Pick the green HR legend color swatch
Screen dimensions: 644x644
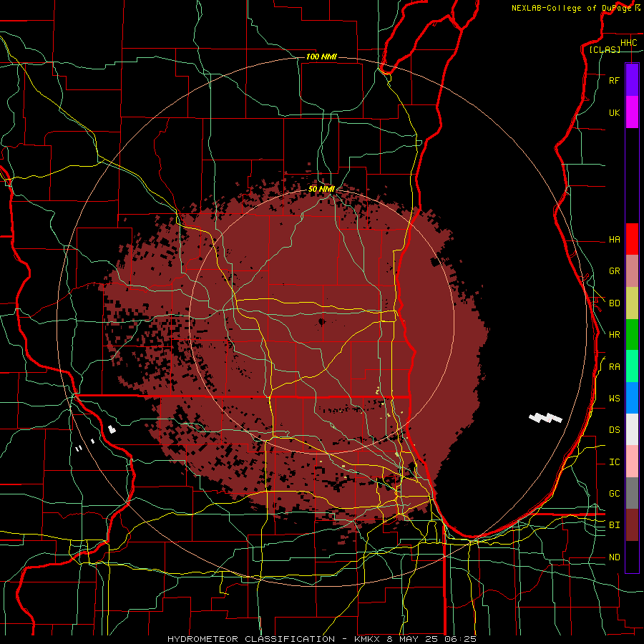tap(632, 334)
